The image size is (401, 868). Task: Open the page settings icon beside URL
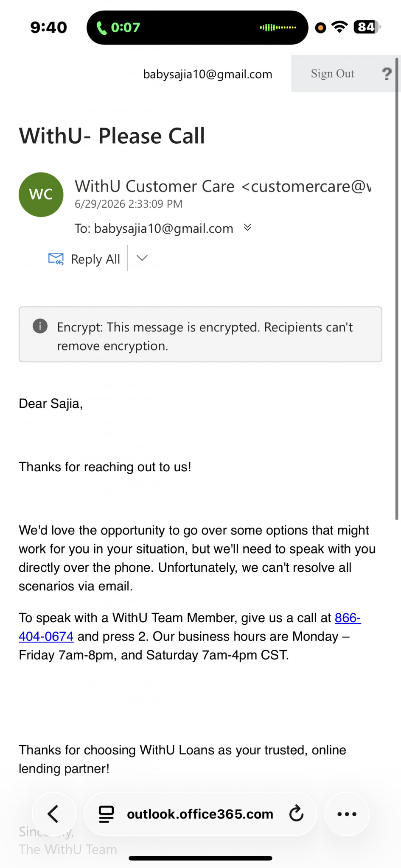coord(106,814)
